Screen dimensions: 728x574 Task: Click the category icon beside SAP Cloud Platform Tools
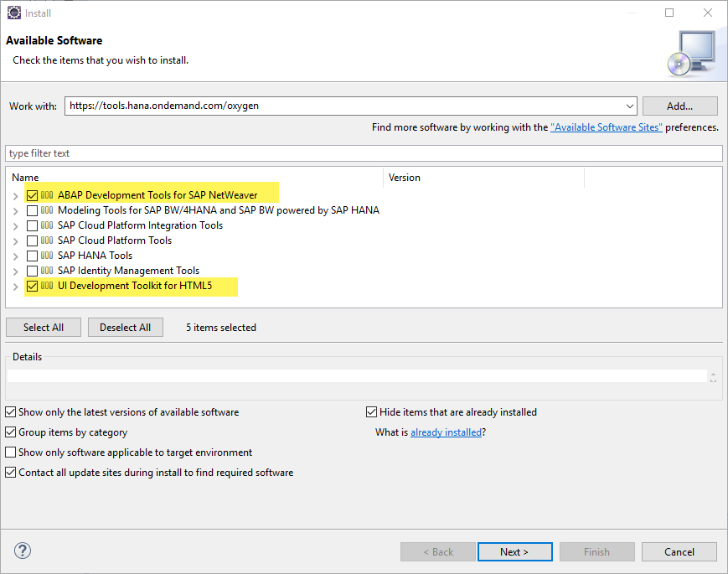(x=47, y=240)
